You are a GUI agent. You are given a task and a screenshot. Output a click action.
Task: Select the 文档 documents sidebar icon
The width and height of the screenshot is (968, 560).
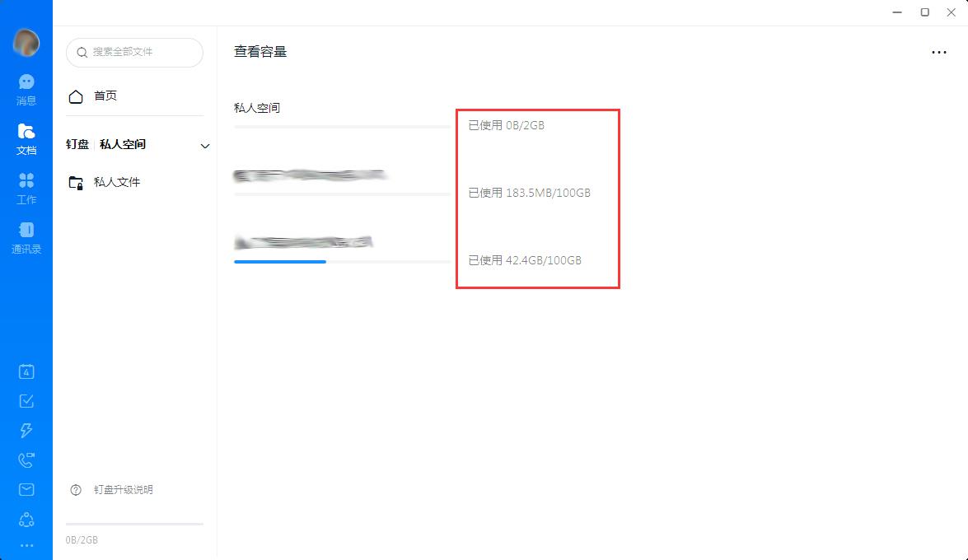coord(26,139)
